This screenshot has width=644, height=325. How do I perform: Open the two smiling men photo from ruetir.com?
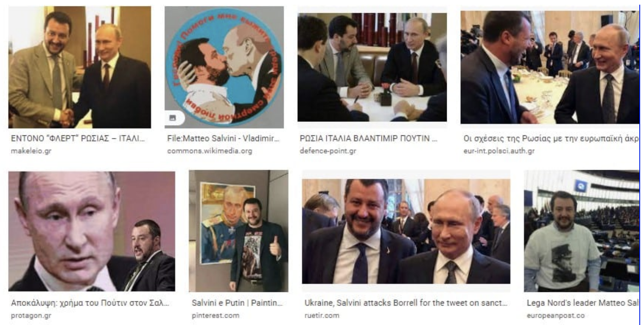click(x=406, y=231)
